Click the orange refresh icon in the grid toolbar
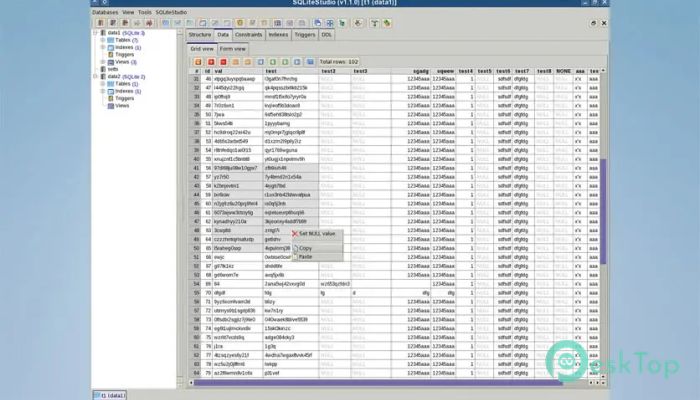Image resolution: width=700 pixels, height=400 pixels. 198,62
